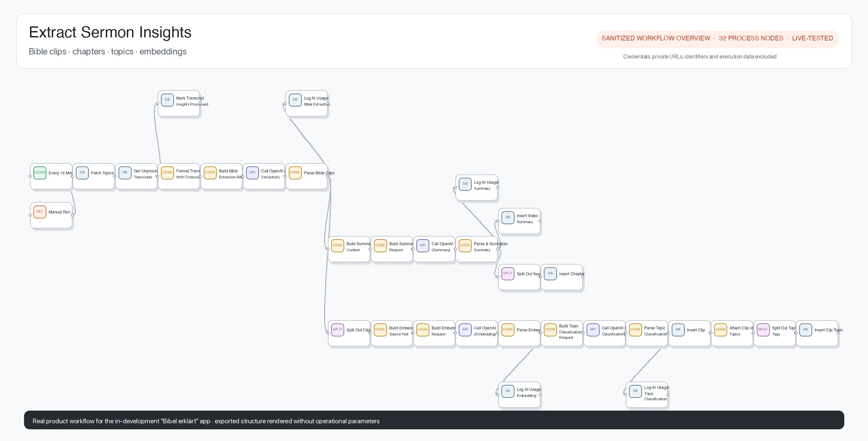The height and width of the screenshot is (441, 868).
Task: Click API icon of Call OpenAI (Classification) node
Action: point(593,330)
